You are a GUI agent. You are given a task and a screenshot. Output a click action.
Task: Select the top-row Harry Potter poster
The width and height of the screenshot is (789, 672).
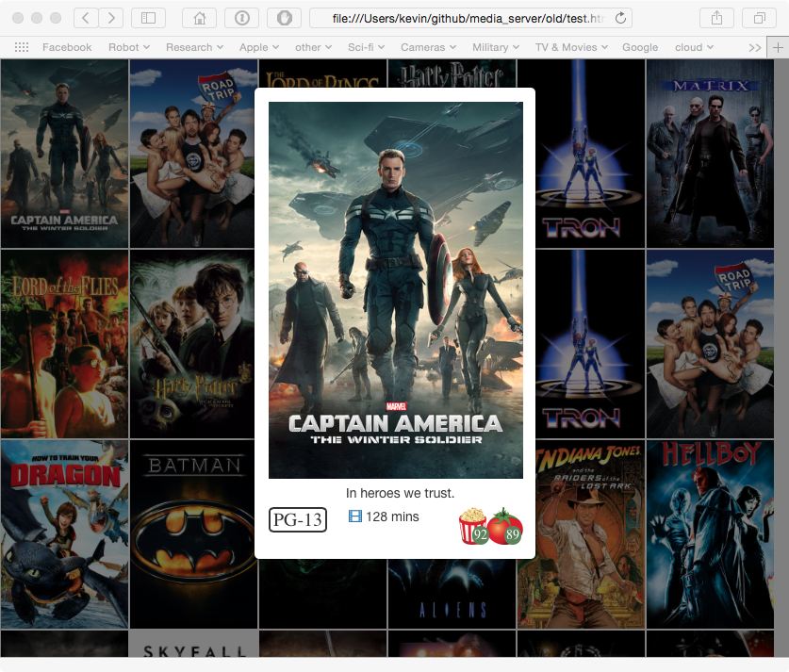click(x=452, y=74)
